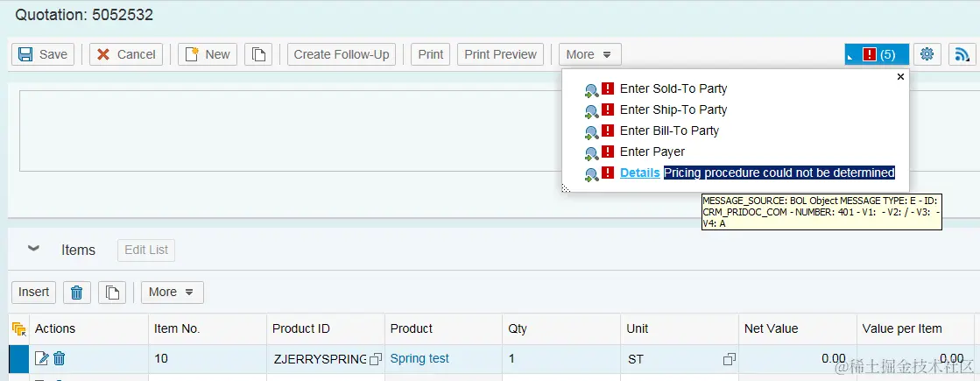
Task: Open Unit value help icon
Action: [730, 359]
